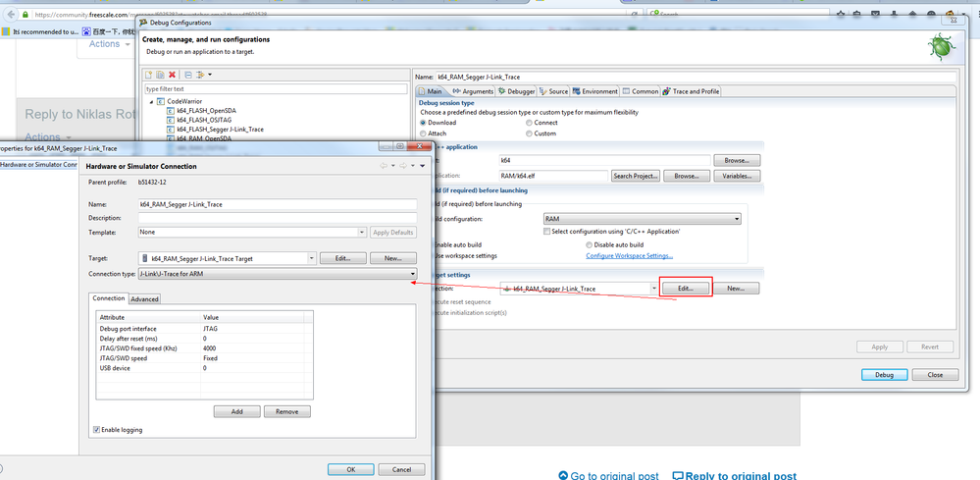Screen dimensions: 980x480
Task: Click browser back arrow button
Action: (11, 15)
